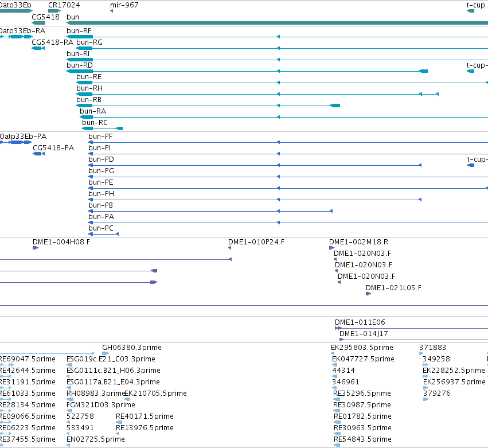The width and height of the screenshot is (488, 448).
Task: Click the RE01782.5prime EST label
Action: point(362,416)
